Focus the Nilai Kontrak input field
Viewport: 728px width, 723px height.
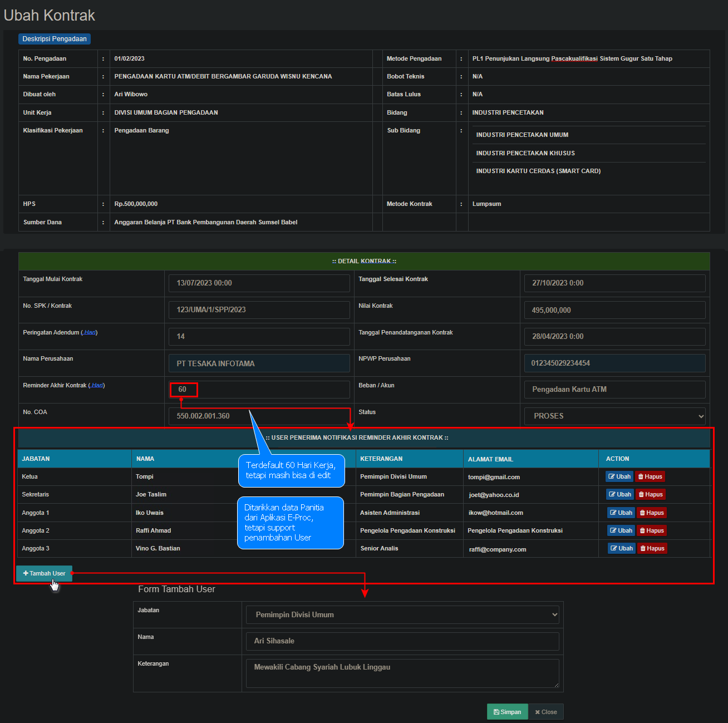point(614,310)
